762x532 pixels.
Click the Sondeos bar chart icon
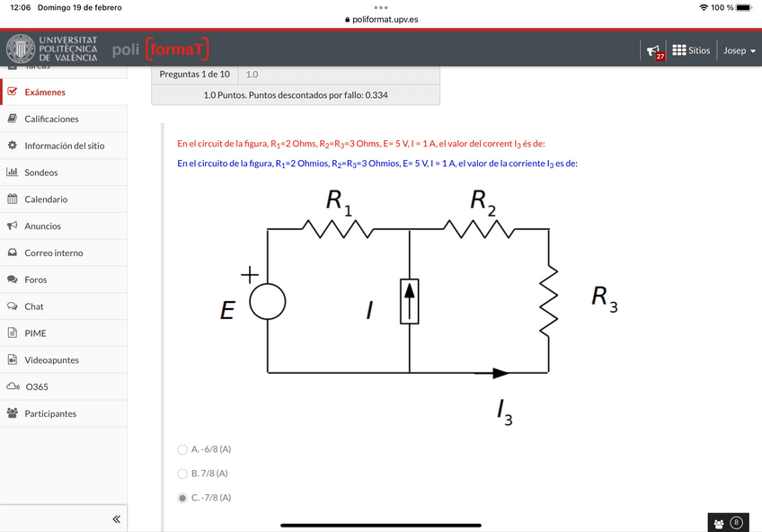click(x=13, y=173)
